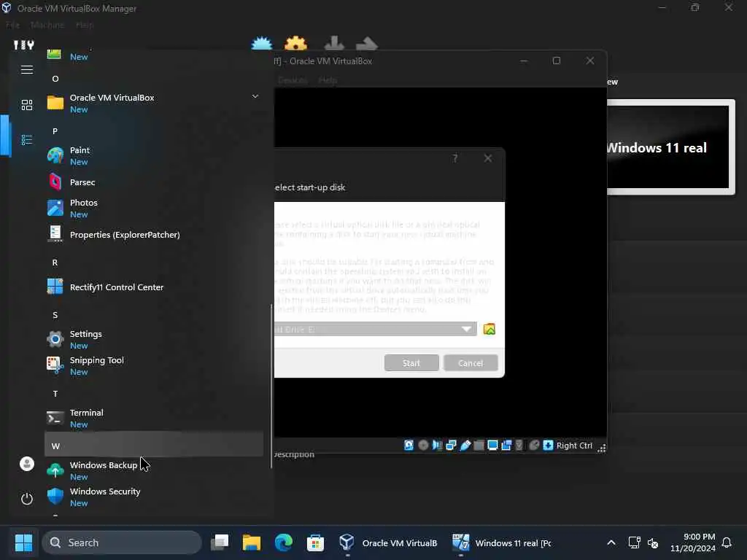Launch Microsoft Edge from taskbar
The image size is (747, 560).
pyautogui.click(x=284, y=542)
